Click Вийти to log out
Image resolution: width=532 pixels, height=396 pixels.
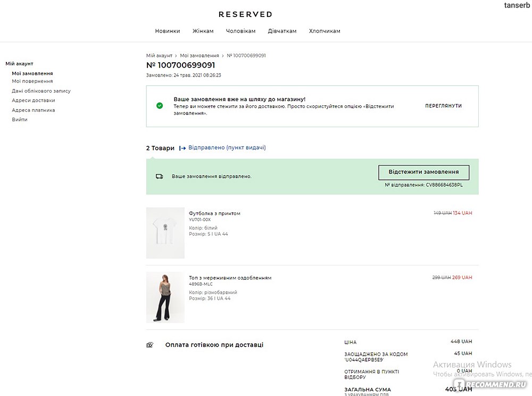click(x=19, y=119)
